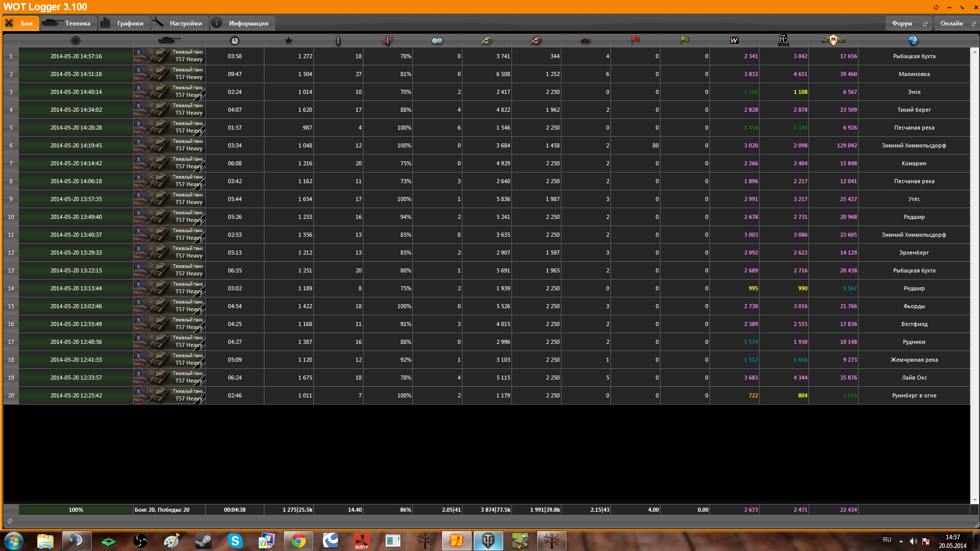Click the vertical scrollbar down arrow
This screenshot has height=551, width=980.
pos(974,500)
